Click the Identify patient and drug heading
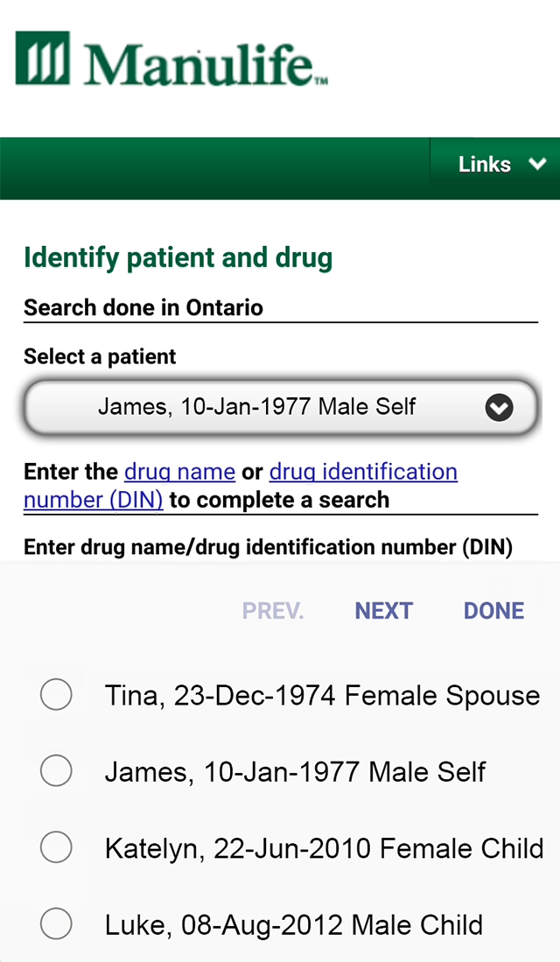Screen dimensions: 560x962 coord(178,258)
